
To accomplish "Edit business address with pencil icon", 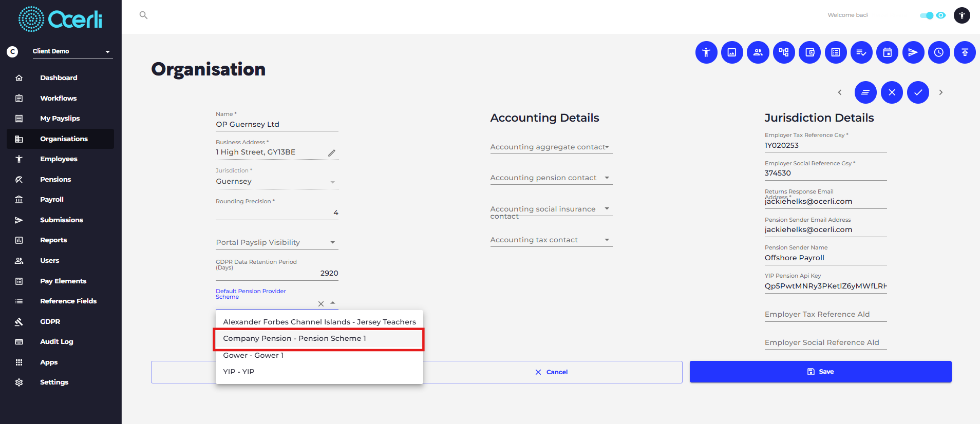I will click(332, 153).
